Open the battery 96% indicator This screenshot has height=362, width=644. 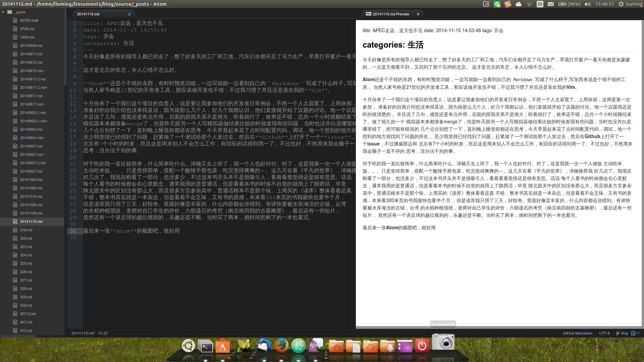pyautogui.click(x=569, y=4)
